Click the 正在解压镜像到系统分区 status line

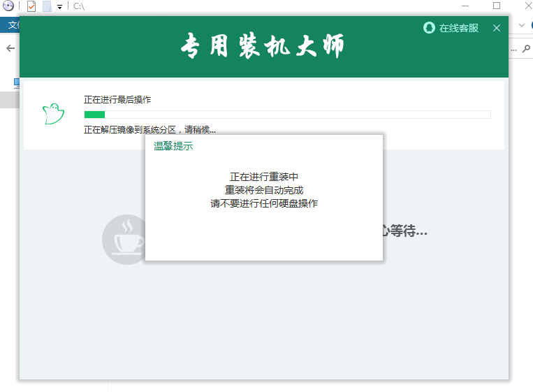tap(149, 129)
